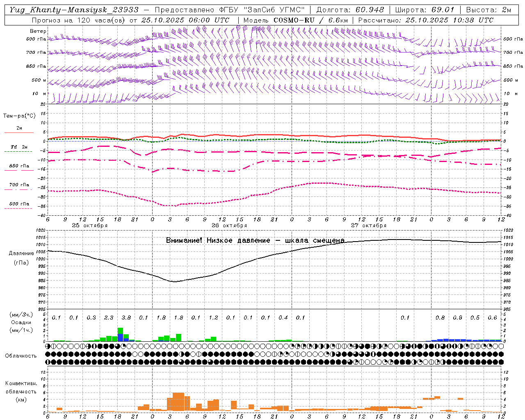525x420 pixels.
Task: Click the Тем-ра(°C) axis title
Action: [19, 116]
